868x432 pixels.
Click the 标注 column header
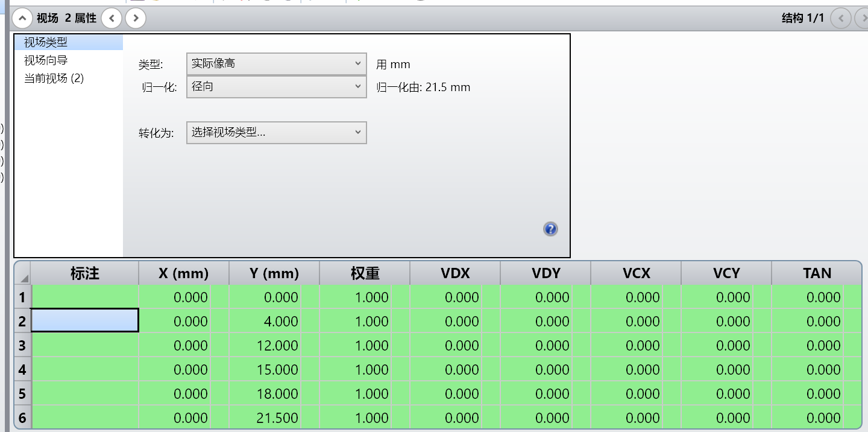[84, 273]
